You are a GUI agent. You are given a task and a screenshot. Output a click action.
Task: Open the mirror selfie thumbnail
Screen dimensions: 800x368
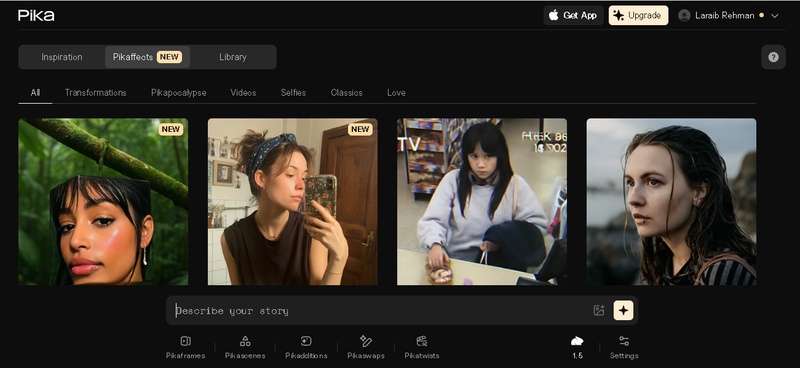293,202
